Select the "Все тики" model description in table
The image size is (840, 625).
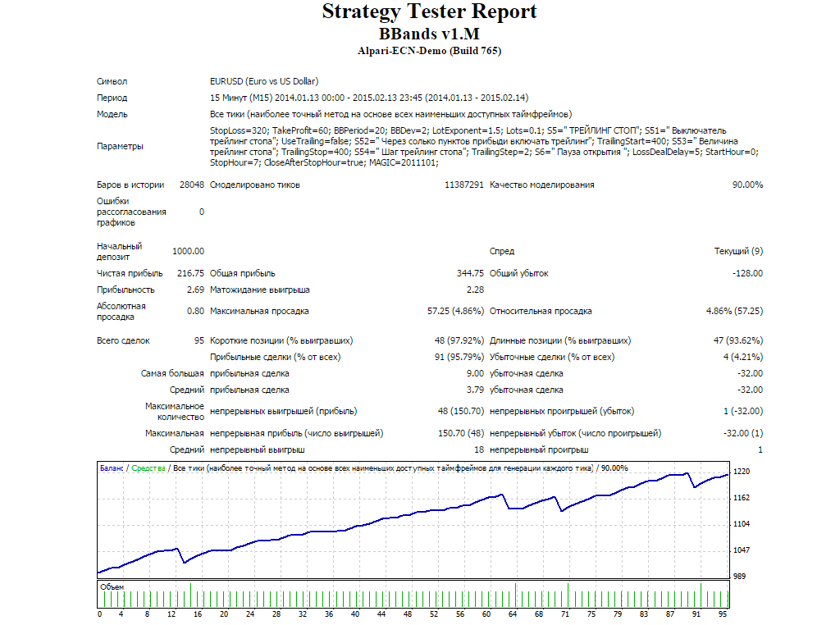(390, 114)
